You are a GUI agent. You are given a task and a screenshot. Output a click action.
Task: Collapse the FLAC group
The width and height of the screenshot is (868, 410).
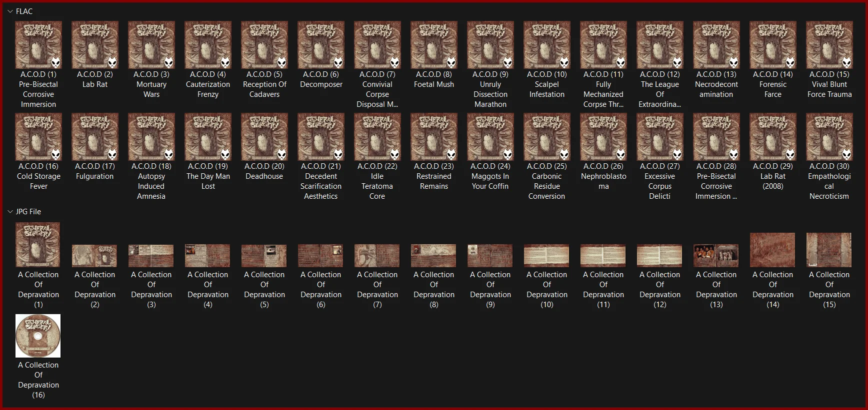pos(10,11)
